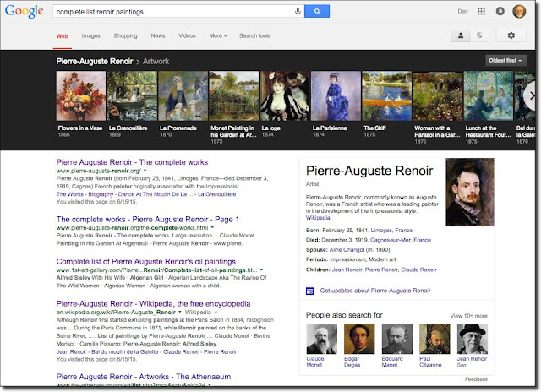Open the Limoges, France birthplace link
This screenshot has height=392, width=541.
391,231
